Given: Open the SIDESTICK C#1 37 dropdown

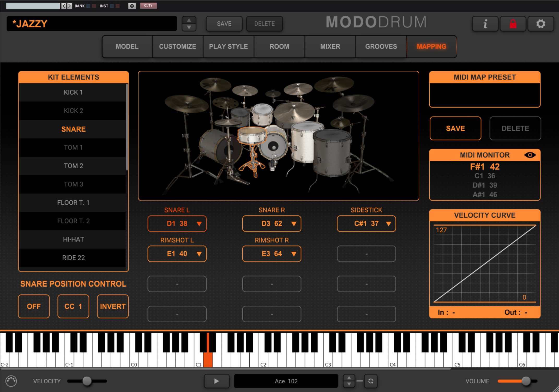Looking at the screenshot, I should pos(366,224).
